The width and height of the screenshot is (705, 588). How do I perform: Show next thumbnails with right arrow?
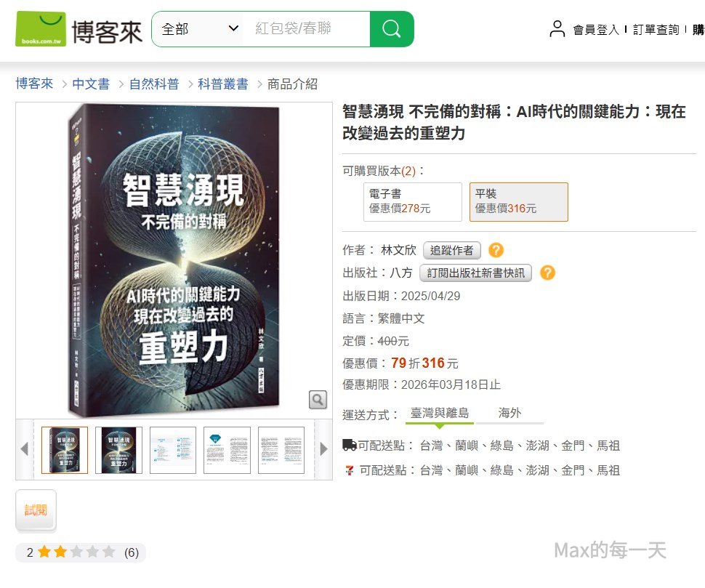pos(323,448)
